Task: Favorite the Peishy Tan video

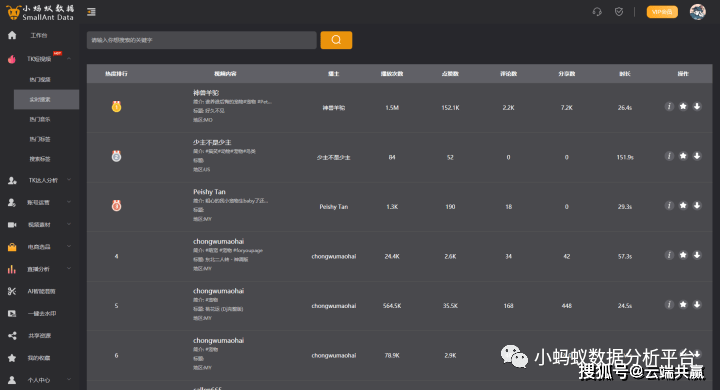Action: point(683,205)
